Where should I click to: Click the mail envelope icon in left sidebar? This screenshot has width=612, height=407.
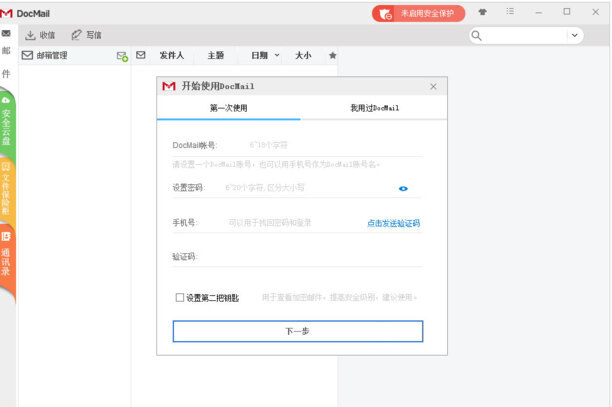click(6, 34)
